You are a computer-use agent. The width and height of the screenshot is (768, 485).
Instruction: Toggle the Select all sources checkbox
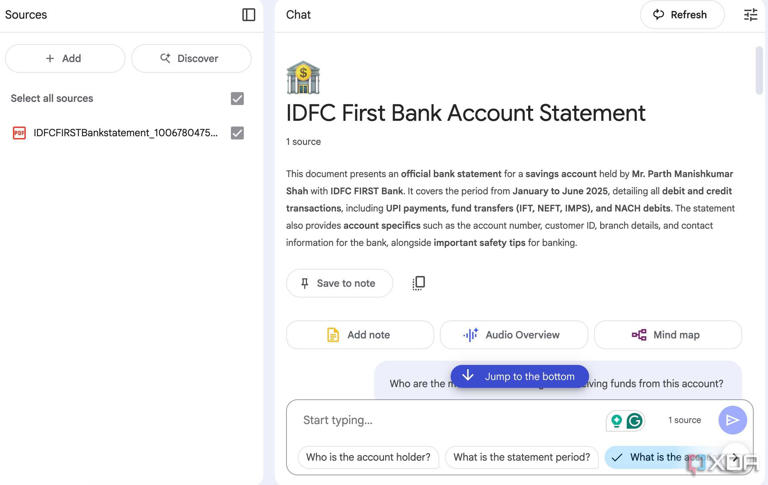237,99
